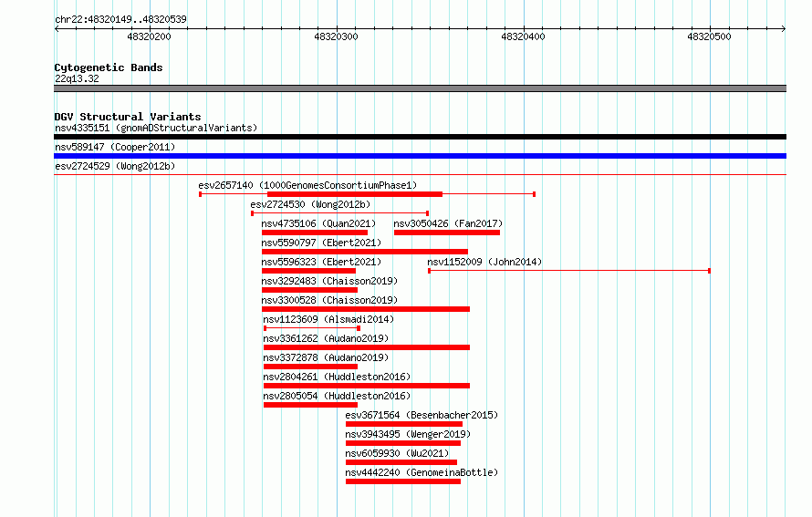Viewport: 812px width, 517px height.
Task: Click the Cytogenetic Bands track title
Action: point(109,67)
